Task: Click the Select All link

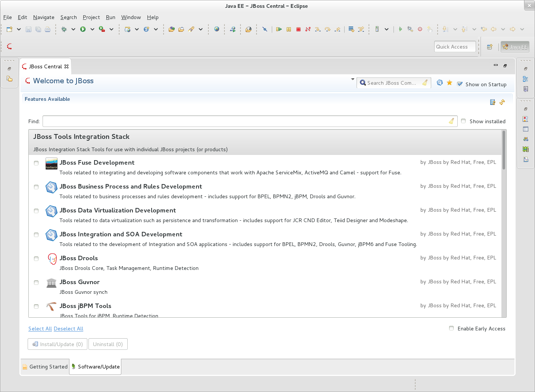Action: [x=40, y=329]
